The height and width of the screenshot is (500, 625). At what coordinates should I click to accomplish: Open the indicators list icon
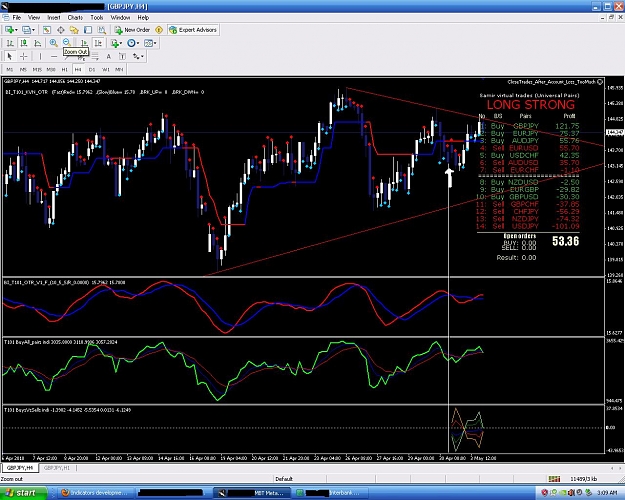[x=115, y=43]
